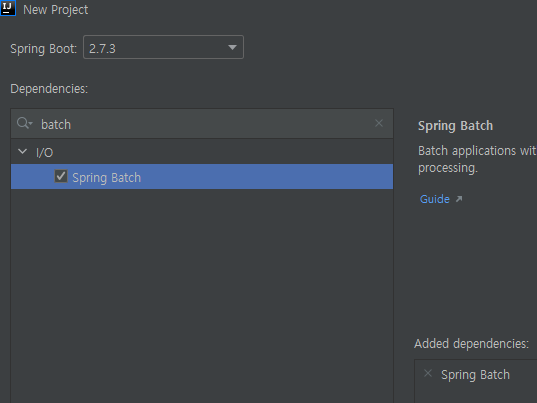This screenshot has height=403, width=537.
Task: Select the highlighted Spring Batch row
Action: tap(202, 177)
